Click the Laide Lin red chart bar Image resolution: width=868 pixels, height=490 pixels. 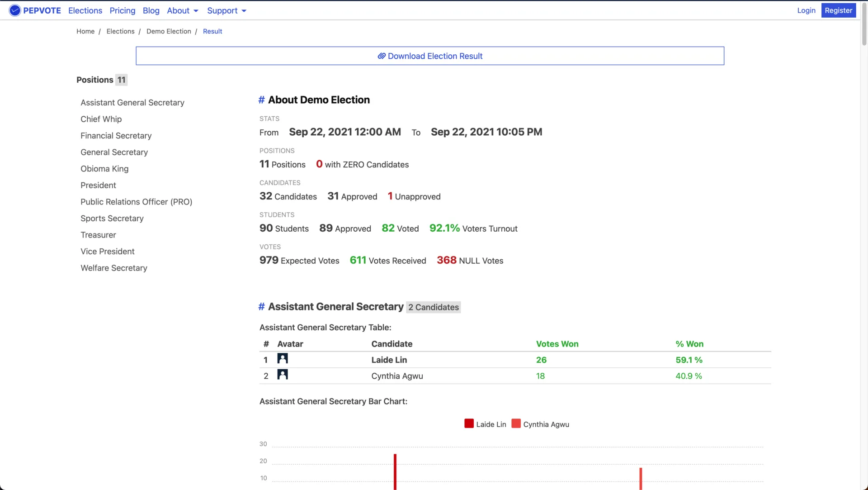click(x=395, y=472)
